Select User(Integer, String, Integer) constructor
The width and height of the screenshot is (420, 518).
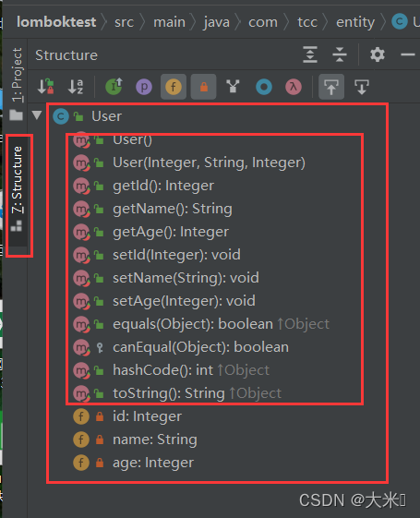tap(209, 163)
